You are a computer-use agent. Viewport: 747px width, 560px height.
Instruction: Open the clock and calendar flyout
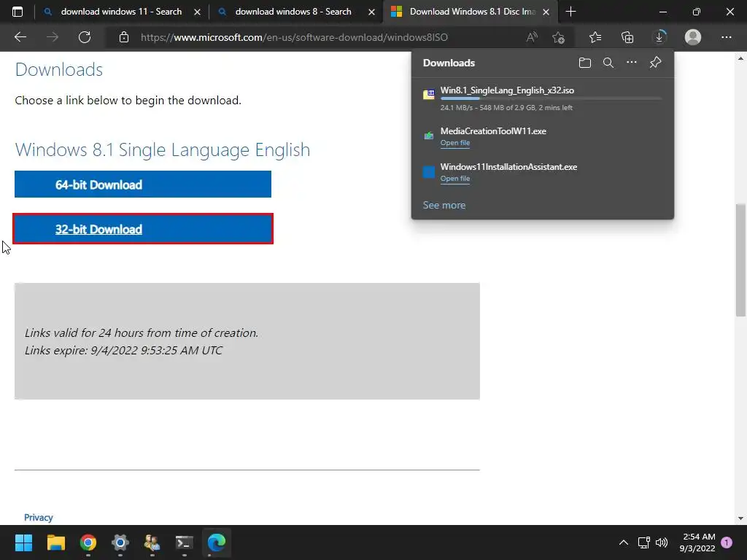(697, 542)
